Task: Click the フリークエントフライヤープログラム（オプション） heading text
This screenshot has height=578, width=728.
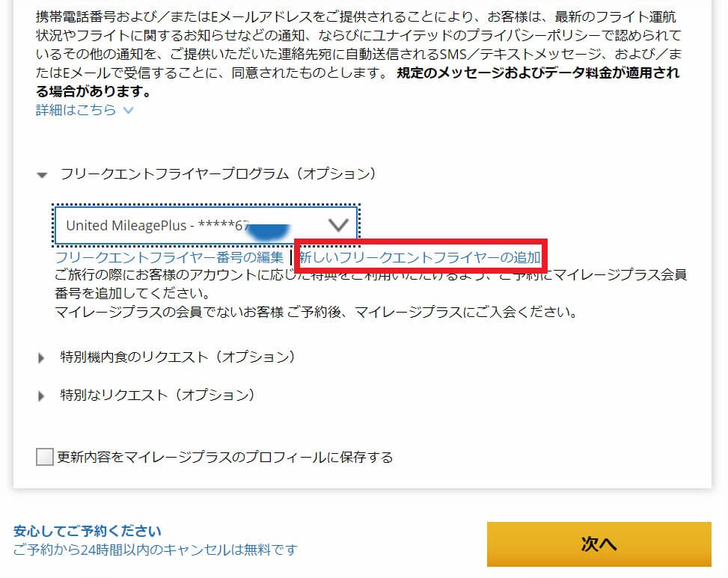Action: [217, 174]
